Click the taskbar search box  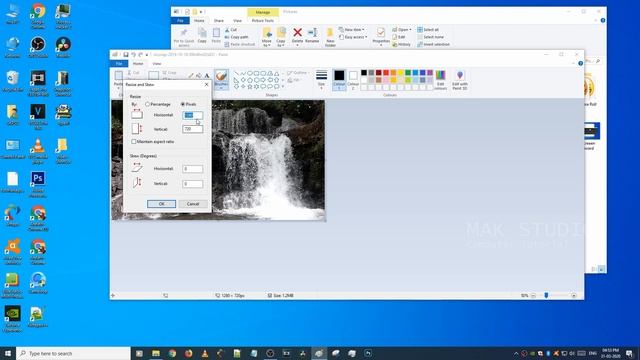click(x=73, y=353)
